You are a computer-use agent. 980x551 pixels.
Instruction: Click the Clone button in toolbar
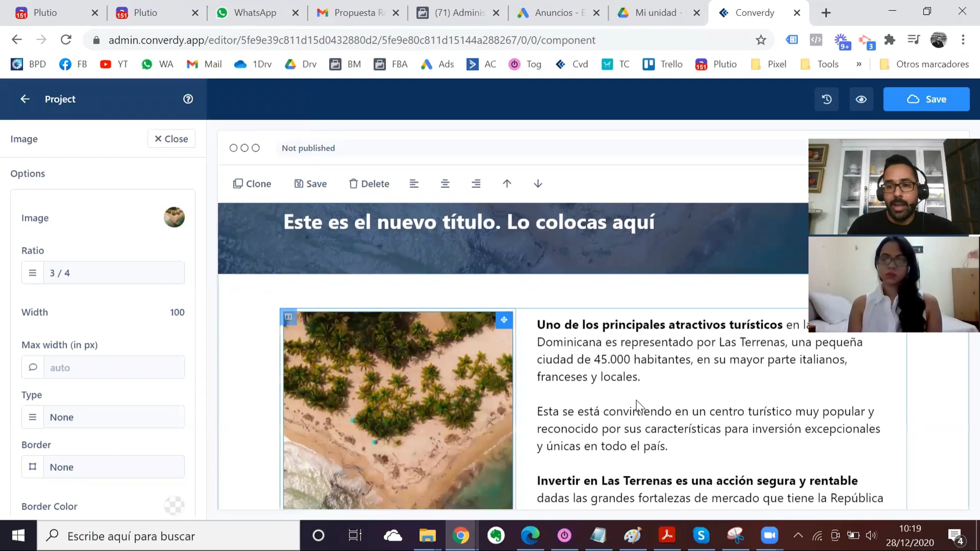point(252,184)
